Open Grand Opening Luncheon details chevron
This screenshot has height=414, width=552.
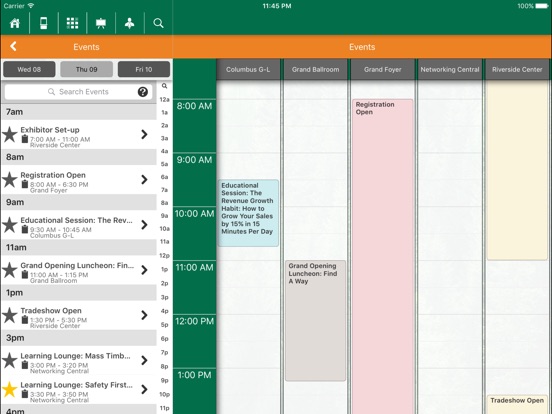point(144,270)
